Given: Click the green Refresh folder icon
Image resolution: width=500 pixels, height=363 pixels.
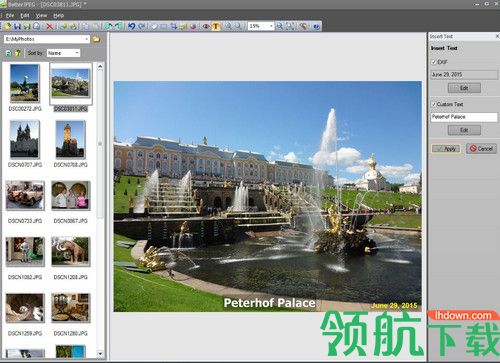Looking at the screenshot, I should [8, 53].
